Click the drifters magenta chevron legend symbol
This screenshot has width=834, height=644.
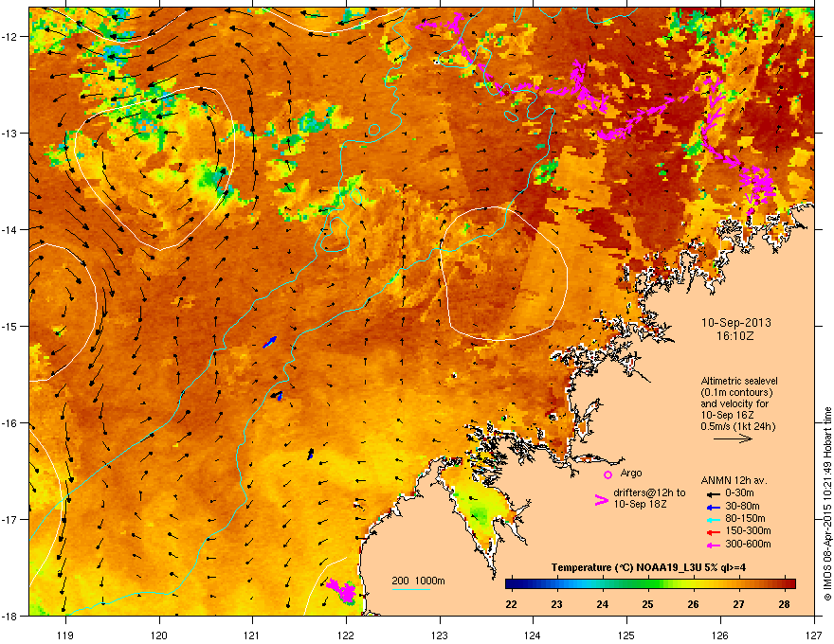(601, 500)
